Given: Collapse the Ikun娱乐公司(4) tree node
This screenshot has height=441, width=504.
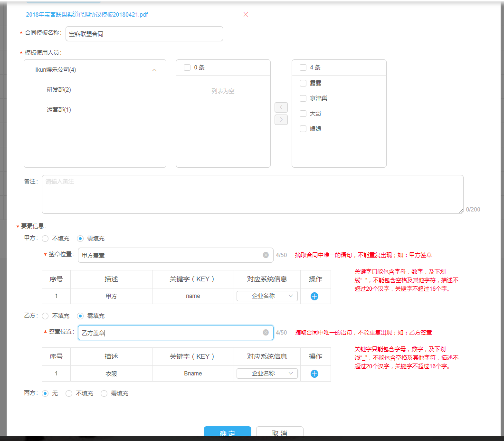Looking at the screenshot, I should pyautogui.click(x=154, y=70).
